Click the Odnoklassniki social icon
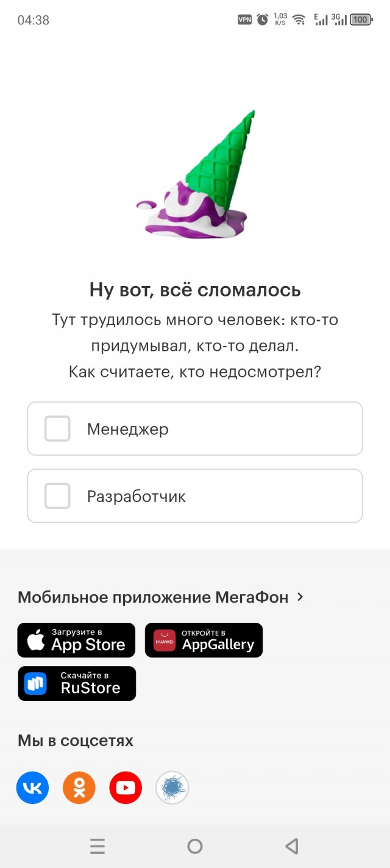Screen dimensions: 390x868 pyautogui.click(x=78, y=787)
